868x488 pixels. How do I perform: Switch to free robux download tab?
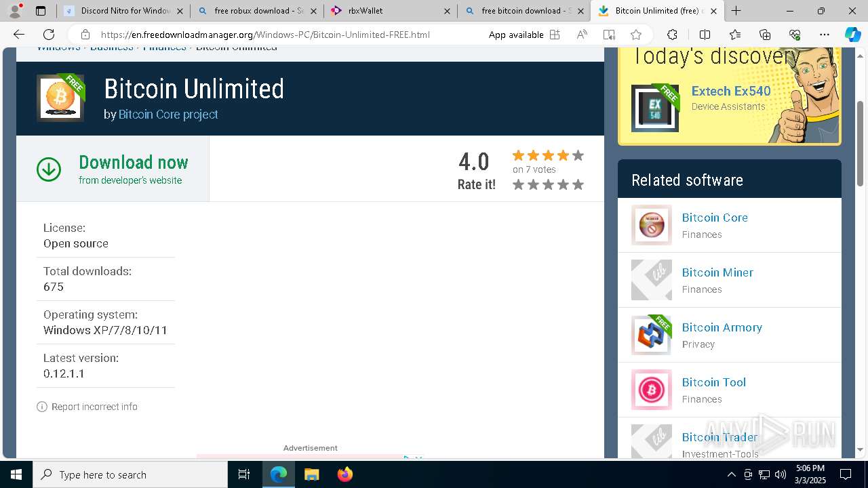click(x=258, y=11)
